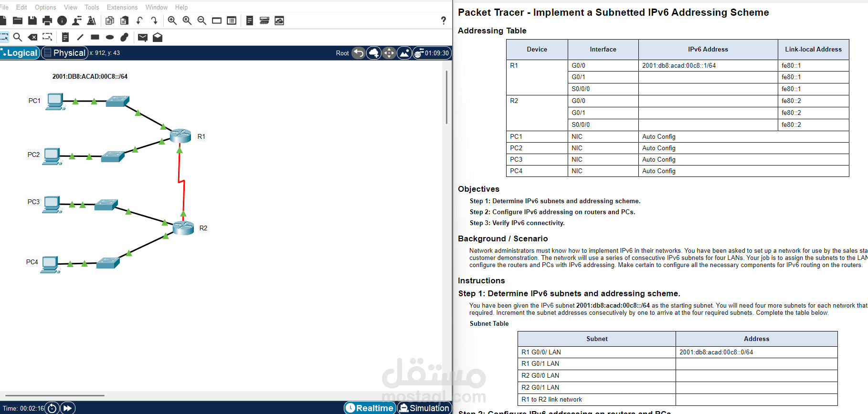Image resolution: width=868 pixels, height=414 pixels.
Task: Switch to the Logical workspace tab
Action: click(x=20, y=53)
